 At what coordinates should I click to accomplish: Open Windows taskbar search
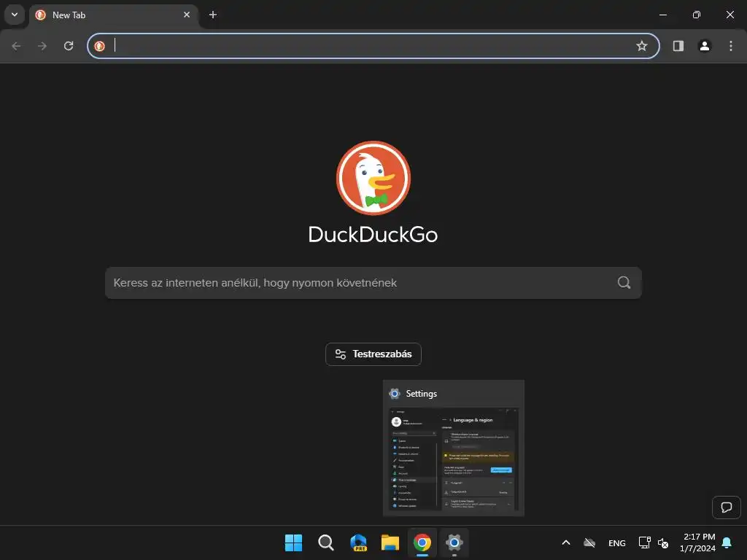[x=326, y=542]
